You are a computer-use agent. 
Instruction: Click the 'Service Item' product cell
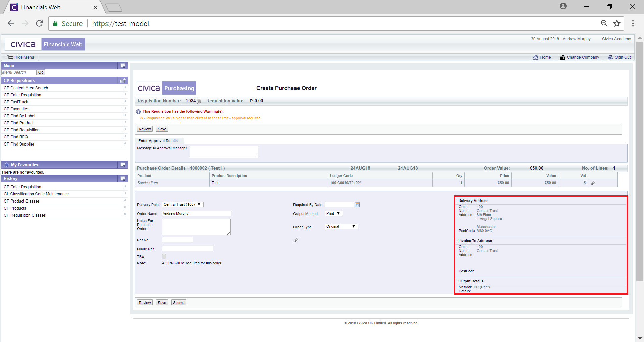pos(172,183)
